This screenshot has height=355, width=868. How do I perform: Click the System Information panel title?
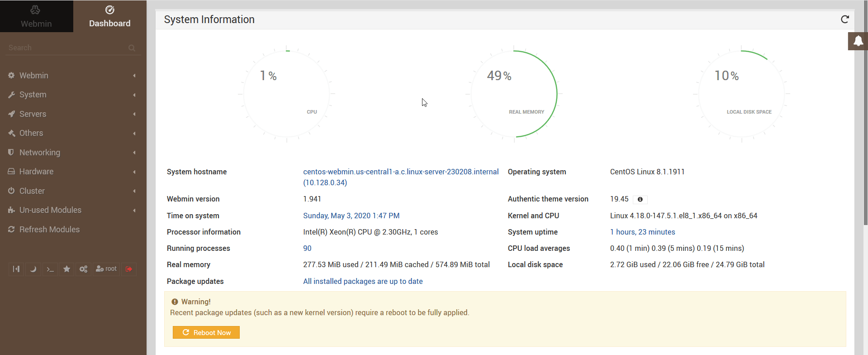209,19
